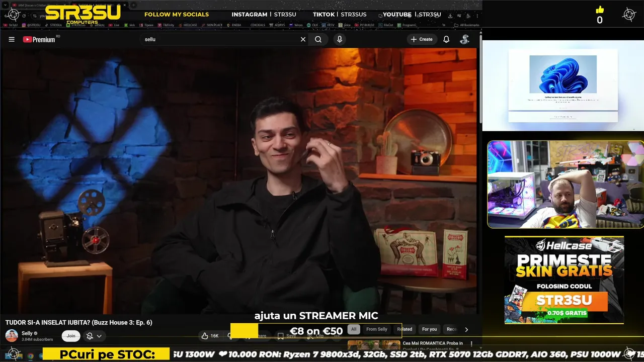
Task: Open the YouTube guide hamburger menu
Action: (12, 39)
